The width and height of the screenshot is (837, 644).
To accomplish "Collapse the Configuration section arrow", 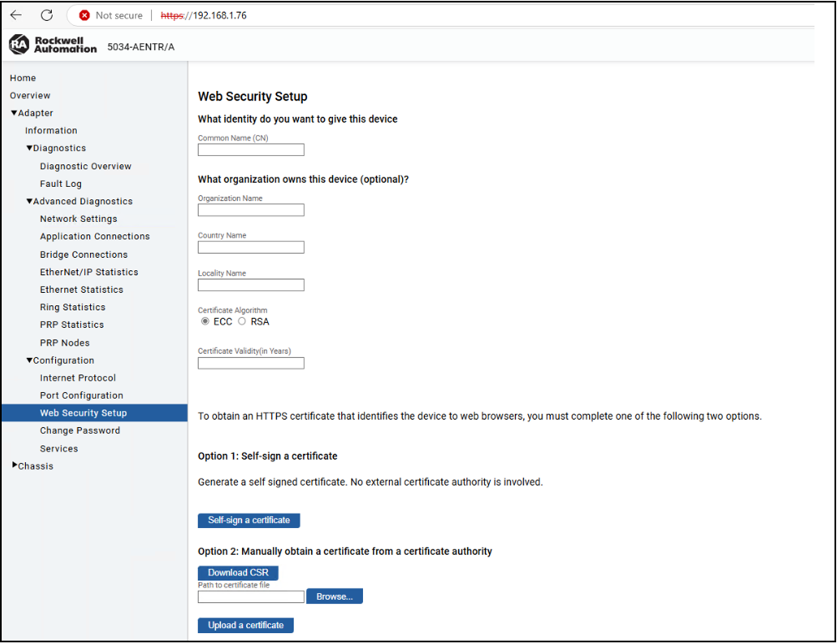I will click(x=29, y=360).
